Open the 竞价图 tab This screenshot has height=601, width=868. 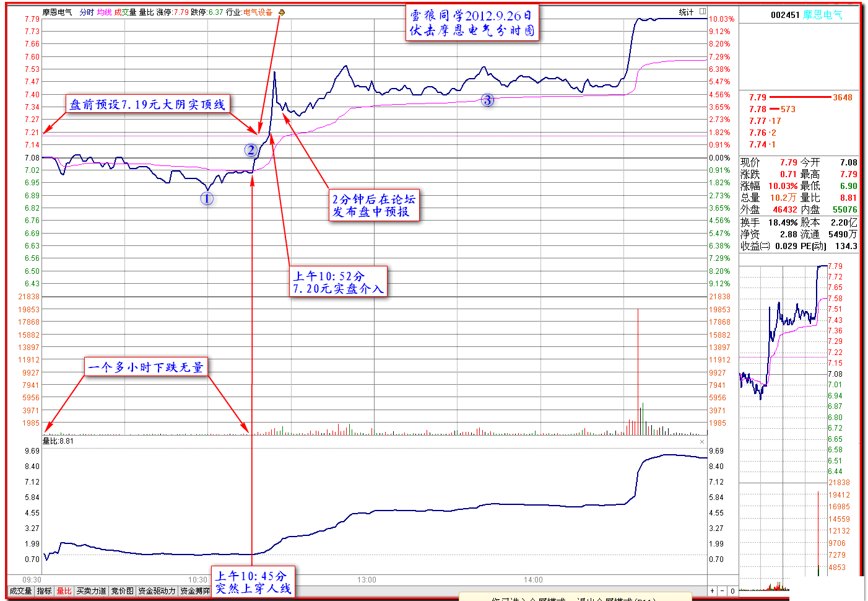[122, 591]
